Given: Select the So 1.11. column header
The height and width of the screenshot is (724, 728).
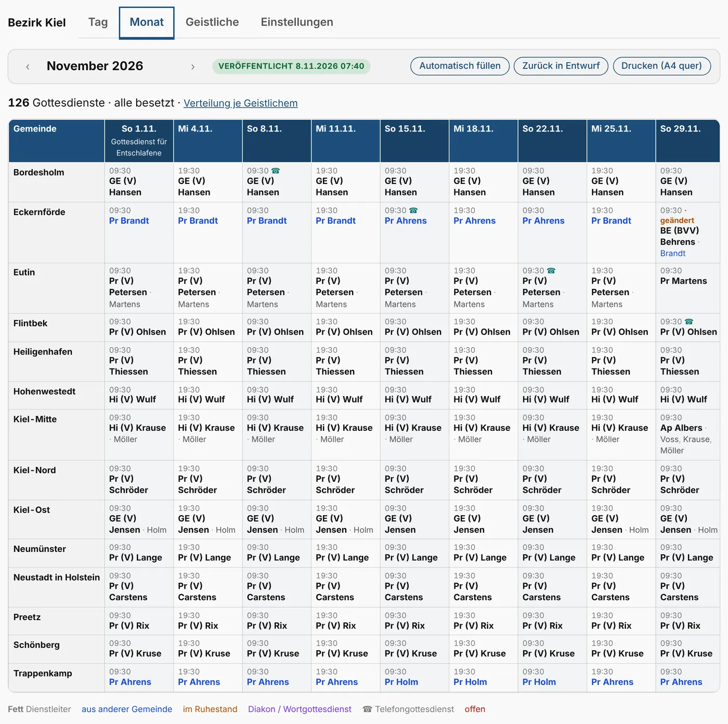Looking at the screenshot, I should click(139, 141).
